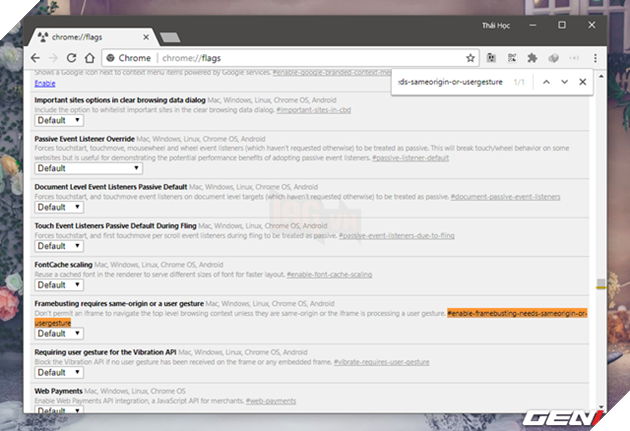Click the find bar search text field
Screen dimensions: 630x431
coord(451,82)
